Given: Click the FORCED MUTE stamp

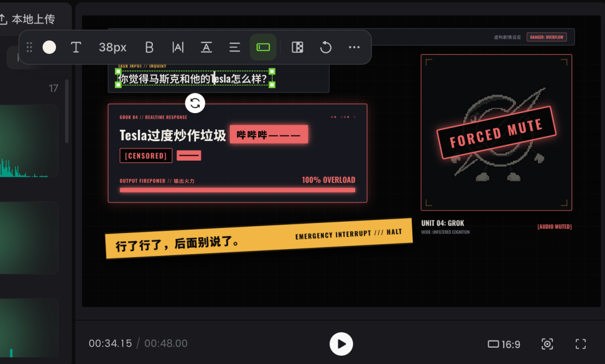Looking at the screenshot, I should (496, 133).
